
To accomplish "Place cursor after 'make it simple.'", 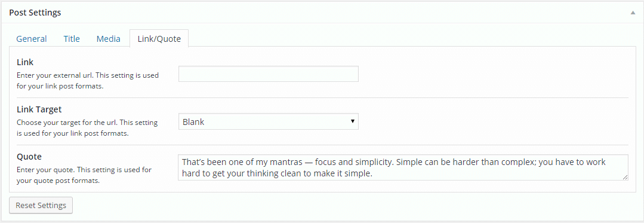I will tap(373, 174).
